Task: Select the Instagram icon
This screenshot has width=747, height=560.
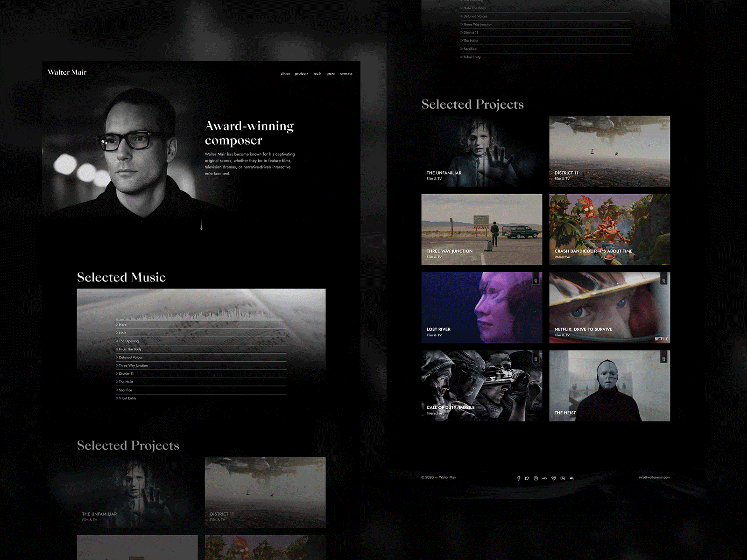Action: pyautogui.click(x=536, y=478)
